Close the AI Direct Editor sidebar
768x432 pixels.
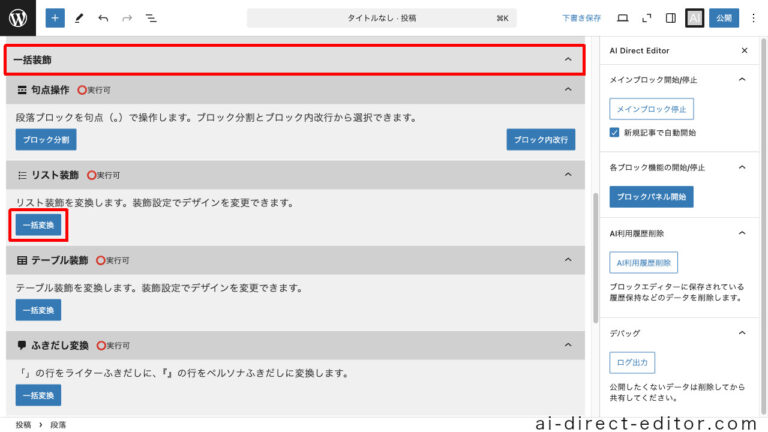(744, 50)
